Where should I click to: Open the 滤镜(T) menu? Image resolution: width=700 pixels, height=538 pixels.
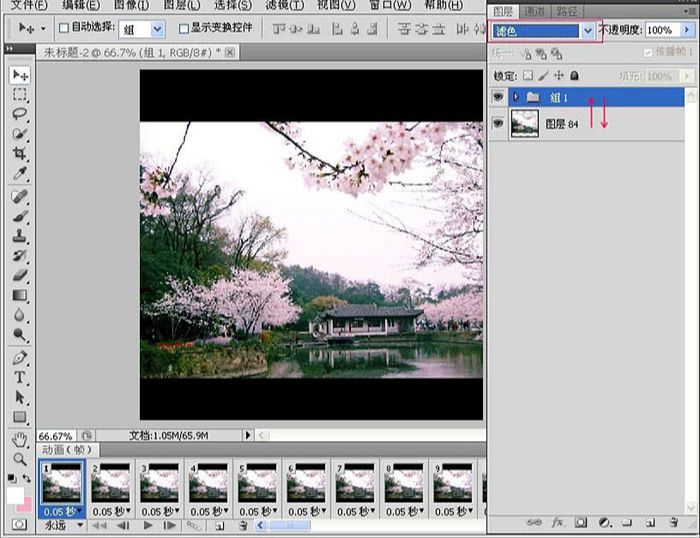pos(284,5)
